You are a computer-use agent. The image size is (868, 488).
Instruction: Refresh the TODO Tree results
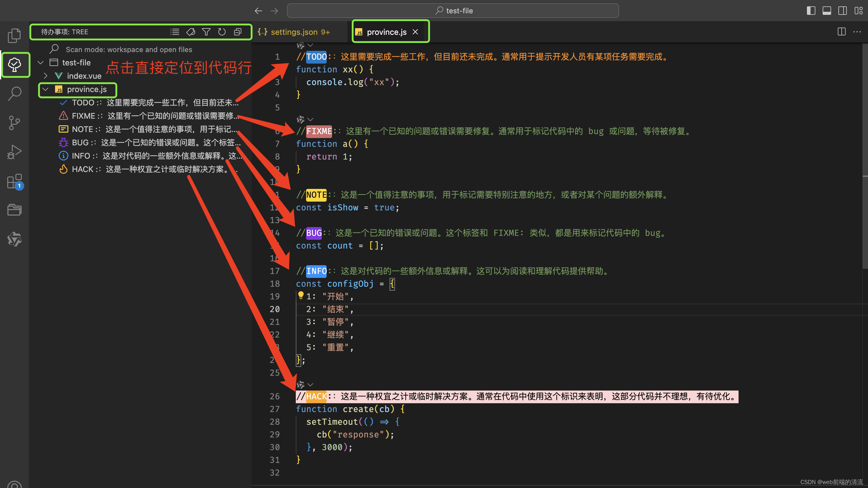tap(222, 32)
